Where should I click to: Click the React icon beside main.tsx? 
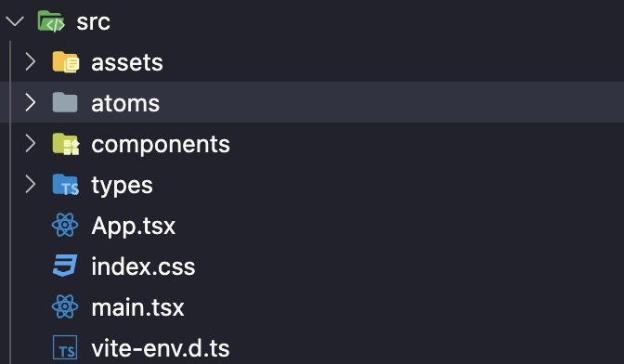click(x=65, y=306)
